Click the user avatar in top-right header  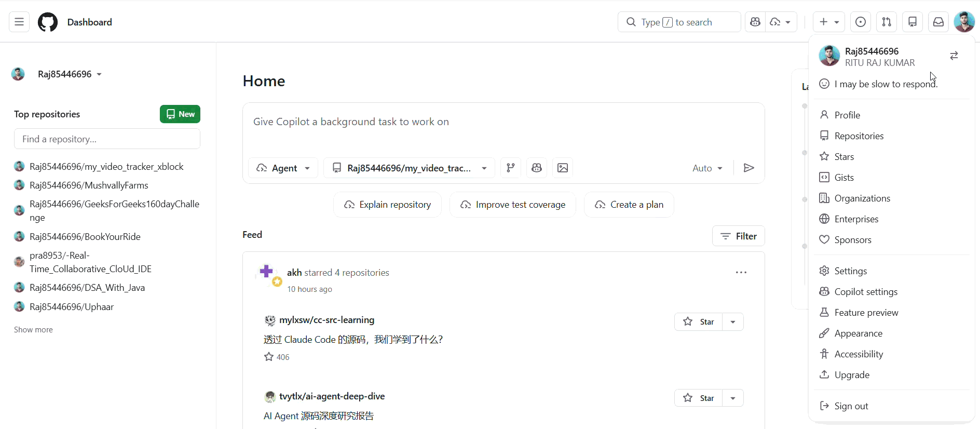[964, 22]
